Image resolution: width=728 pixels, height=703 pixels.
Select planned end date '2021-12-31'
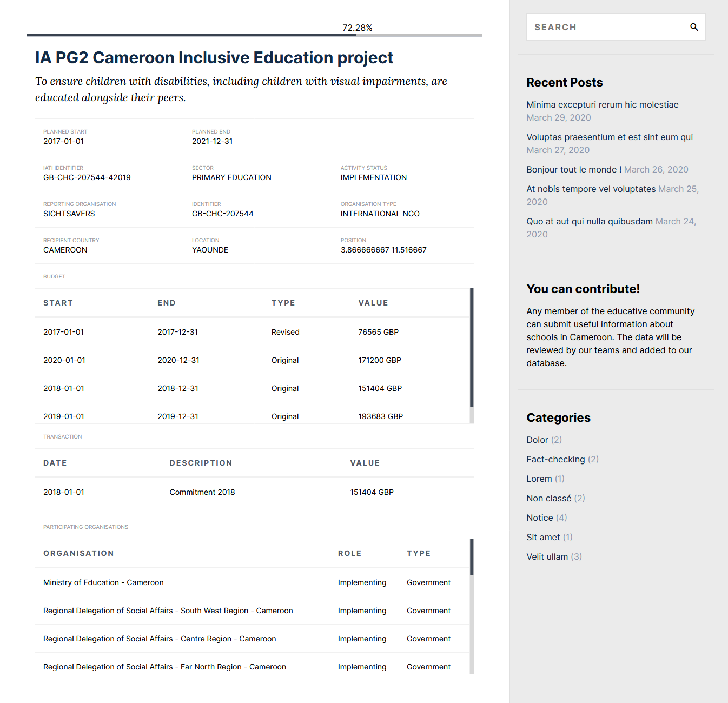213,141
